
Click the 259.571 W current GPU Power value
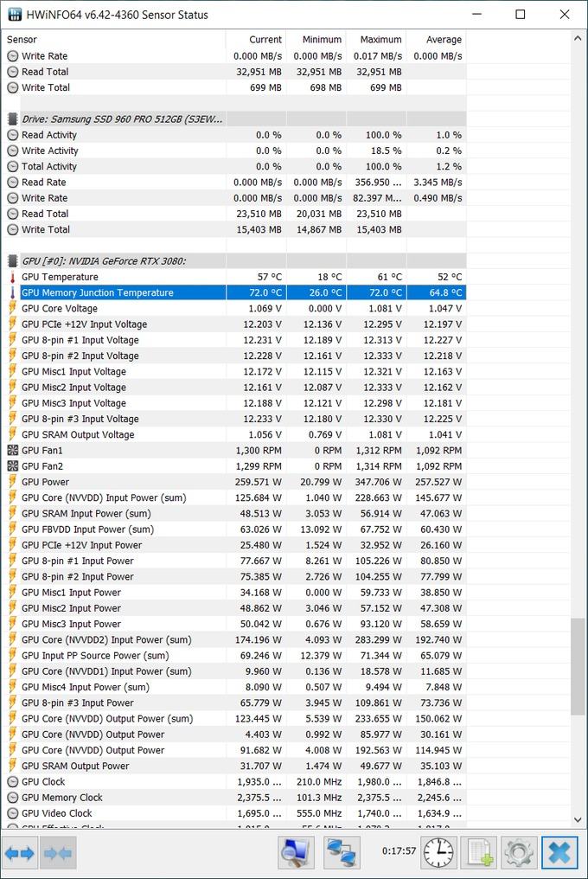click(258, 482)
